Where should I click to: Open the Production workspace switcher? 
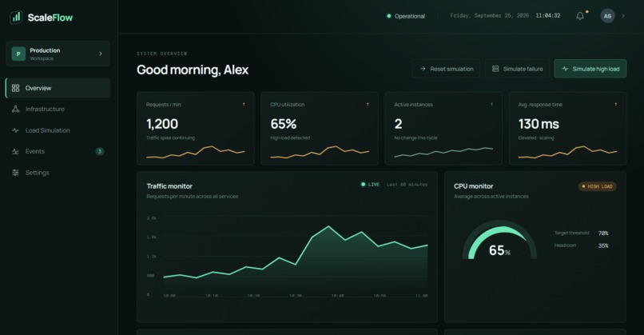[x=58, y=54]
